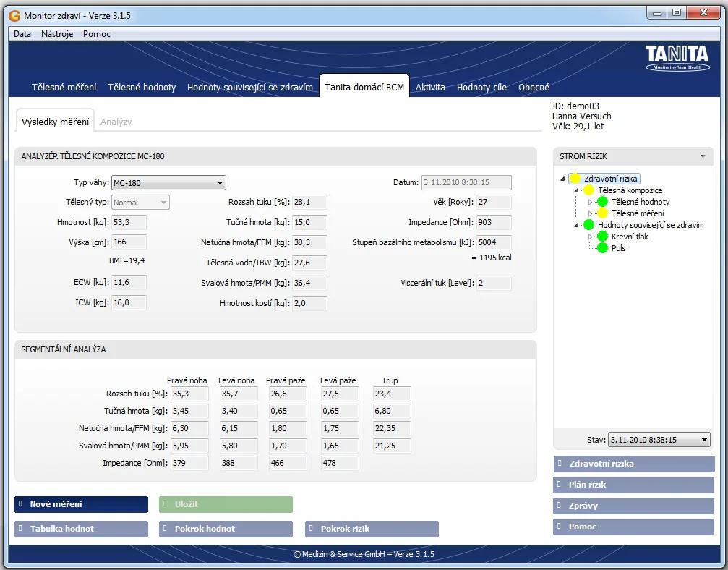The height and width of the screenshot is (570, 728).
Task: Collapse the Tělesná kompozice tree node
Action: (577, 190)
